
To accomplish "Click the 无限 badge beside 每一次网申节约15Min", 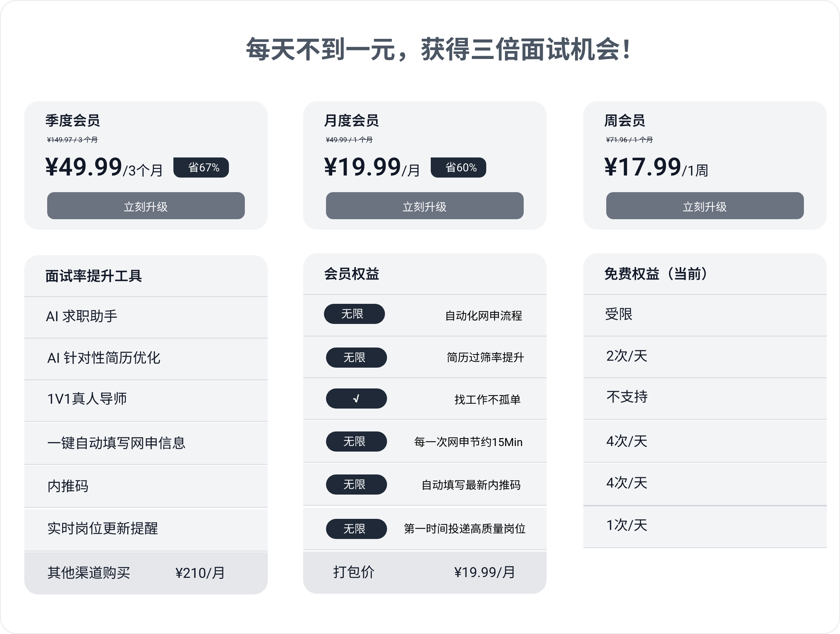I will pyautogui.click(x=356, y=442).
